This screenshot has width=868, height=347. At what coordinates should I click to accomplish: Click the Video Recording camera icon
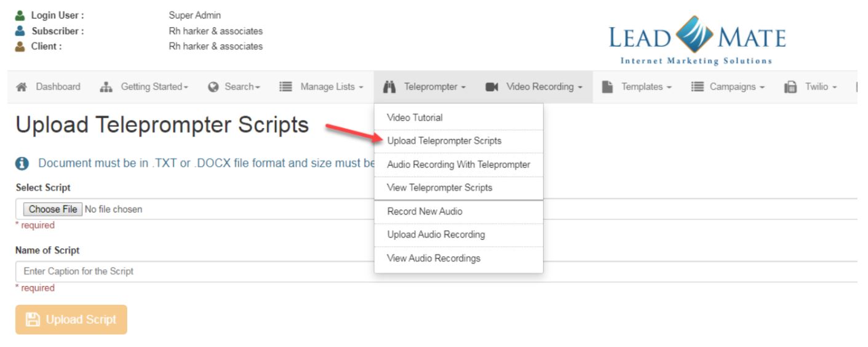492,87
